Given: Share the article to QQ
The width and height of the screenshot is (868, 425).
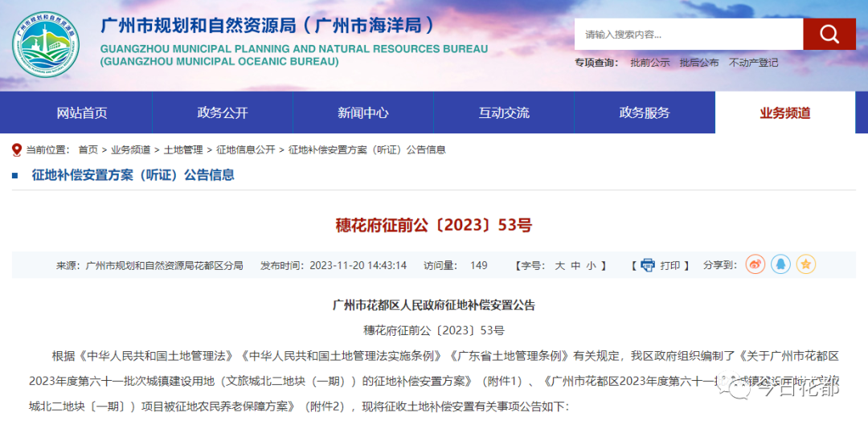Looking at the screenshot, I should [780, 264].
